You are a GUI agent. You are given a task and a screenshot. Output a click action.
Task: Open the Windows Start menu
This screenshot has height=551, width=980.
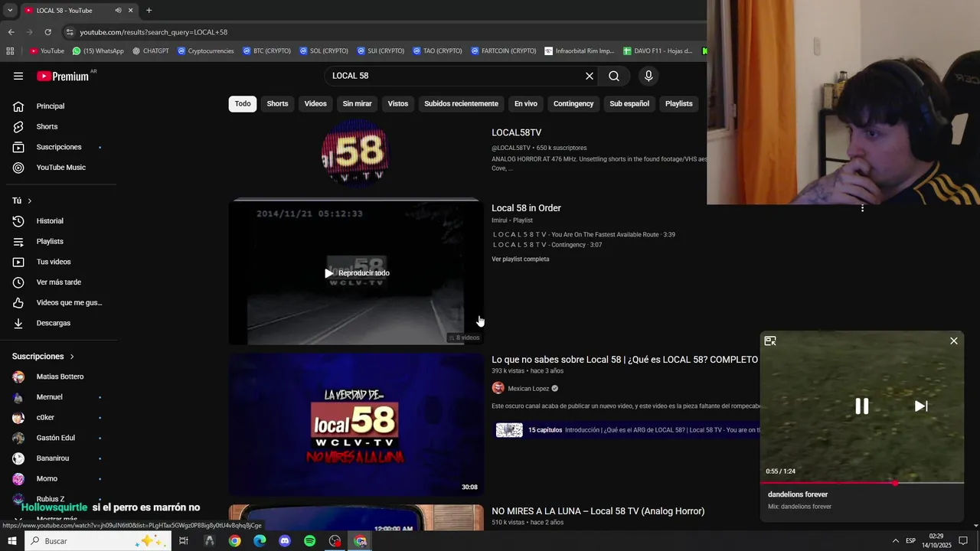coord(11,541)
